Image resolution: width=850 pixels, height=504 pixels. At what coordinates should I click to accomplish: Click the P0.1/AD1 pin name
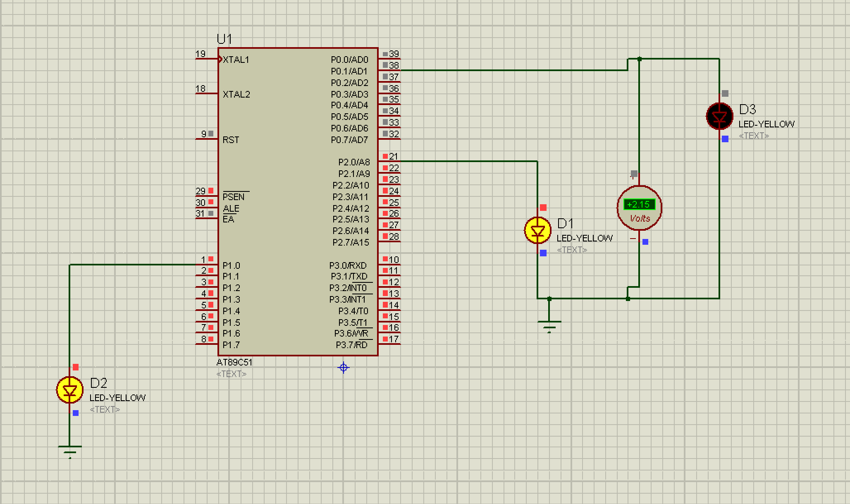pos(349,72)
